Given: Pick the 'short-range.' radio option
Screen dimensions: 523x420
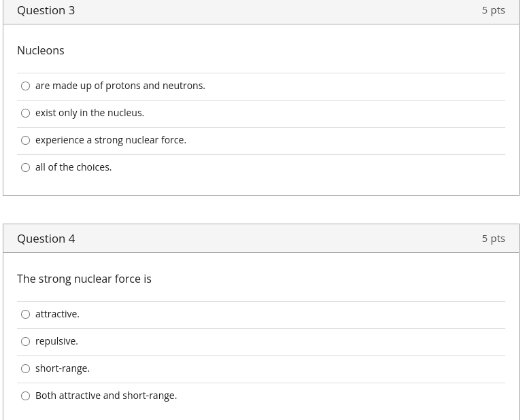Looking at the screenshot, I should pyautogui.click(x=25, y=368).
